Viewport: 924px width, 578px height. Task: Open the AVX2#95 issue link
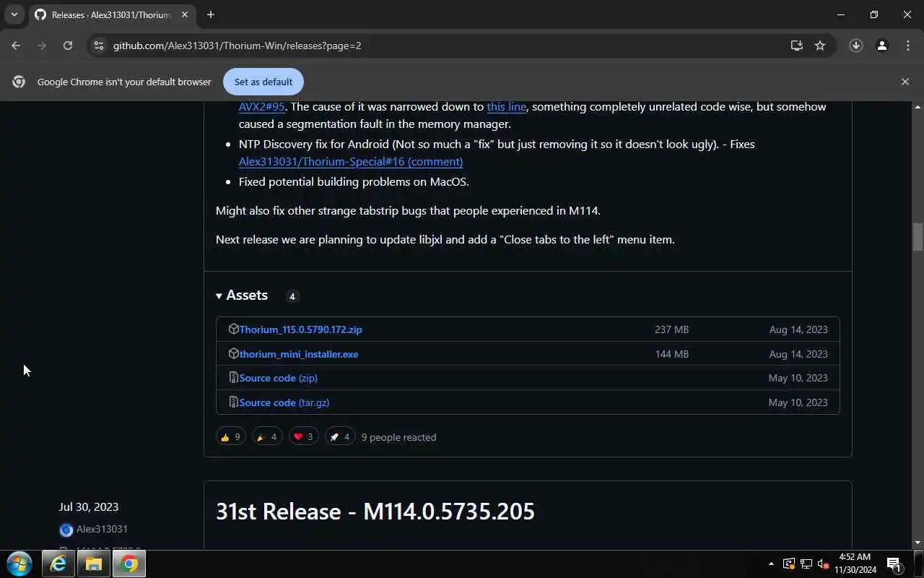261,107
